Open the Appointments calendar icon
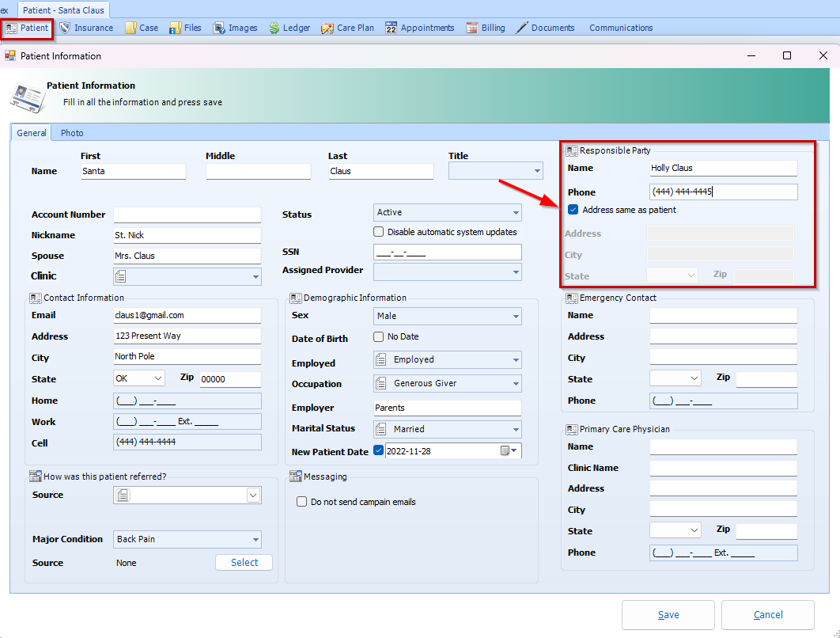Viewport: 840px width, 638px height. point(391,28)
